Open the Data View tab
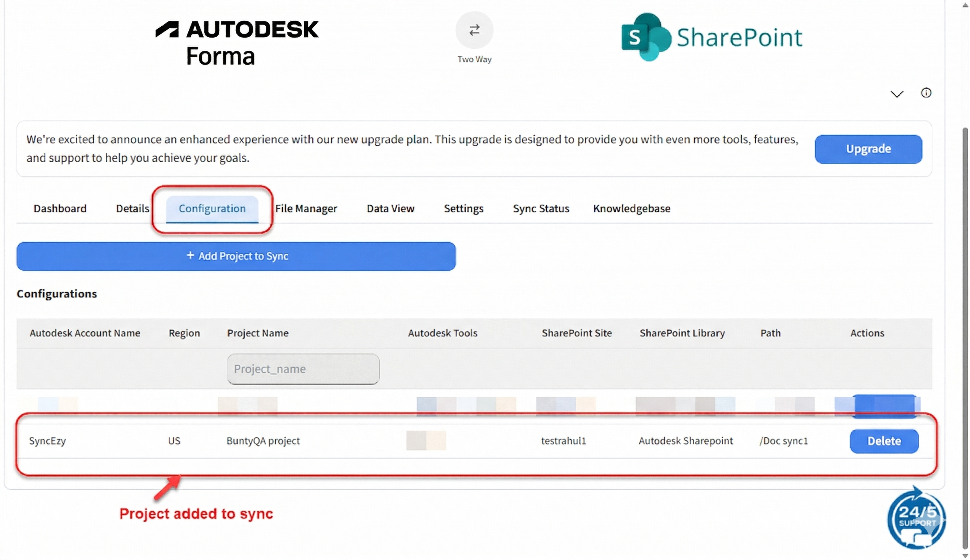 point(390,209)
